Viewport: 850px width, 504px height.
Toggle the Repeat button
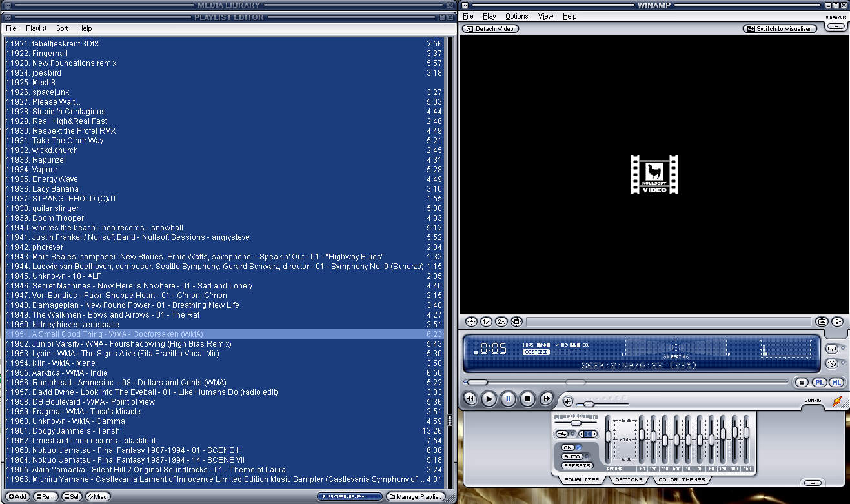(831, 348)
